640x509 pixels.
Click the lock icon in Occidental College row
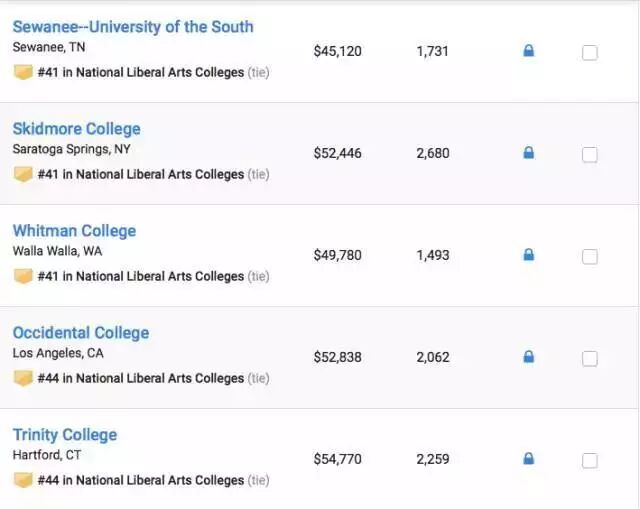click(x=529, y=357)
